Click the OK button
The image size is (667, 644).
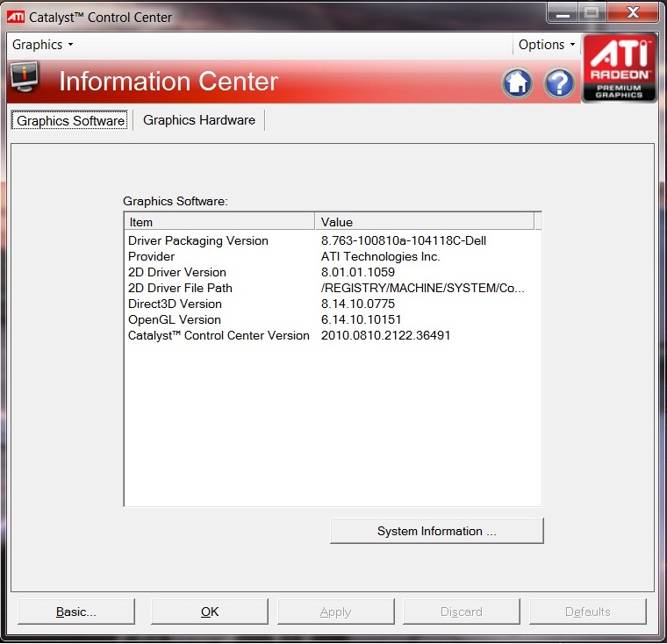[x=210, y=612]
